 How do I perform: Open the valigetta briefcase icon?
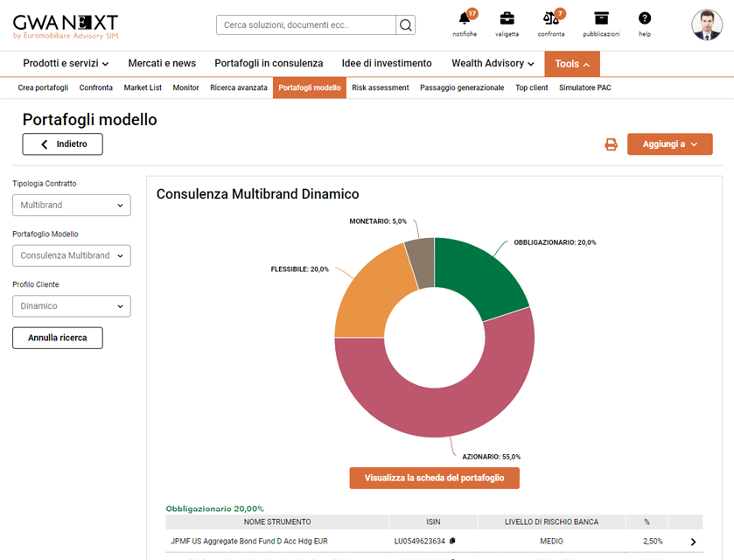(x=507, y=18)
